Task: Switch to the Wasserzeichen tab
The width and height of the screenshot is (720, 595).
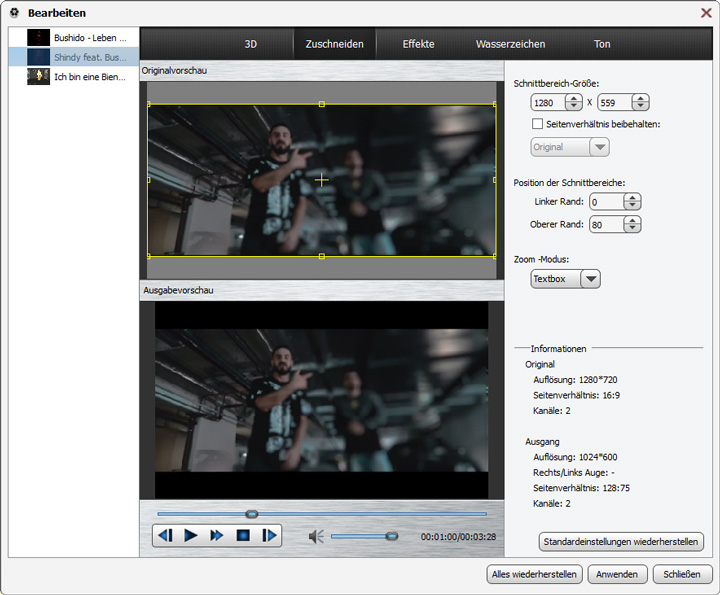Action: pyautogui.click(x=510, y=44)
